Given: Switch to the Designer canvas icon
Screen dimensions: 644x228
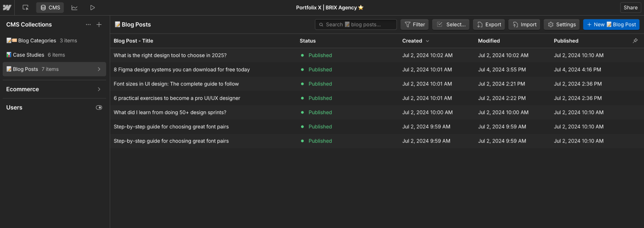Looking at the screenshot, I should pyautogui.click(x=26, y=7).
